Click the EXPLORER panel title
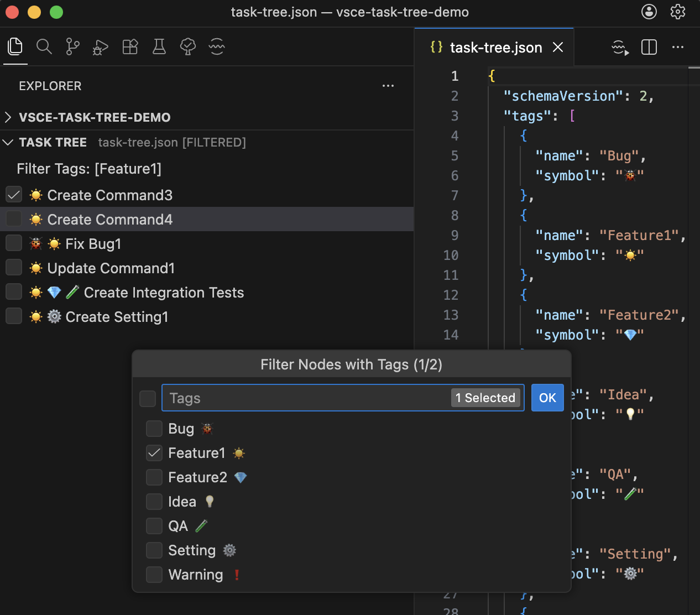The image size is (700, 615). click(x=50, y=86)
